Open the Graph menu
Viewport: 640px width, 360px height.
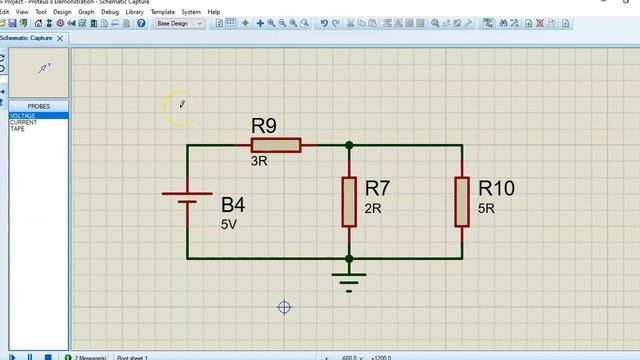(86, 12)
